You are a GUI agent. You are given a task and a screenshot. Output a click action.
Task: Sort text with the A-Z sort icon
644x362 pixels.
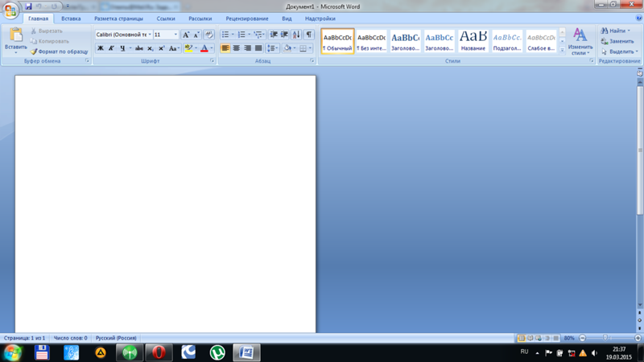pos(296,35)
